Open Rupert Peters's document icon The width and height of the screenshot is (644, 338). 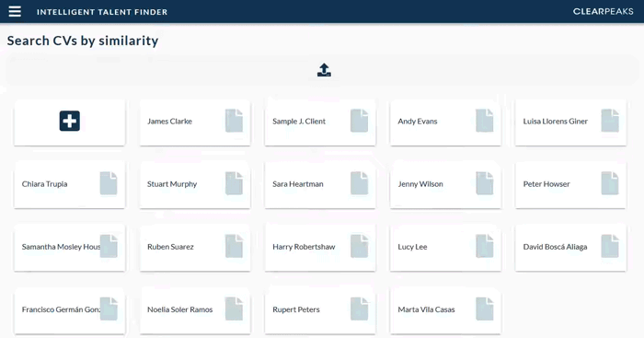point(360,309)
